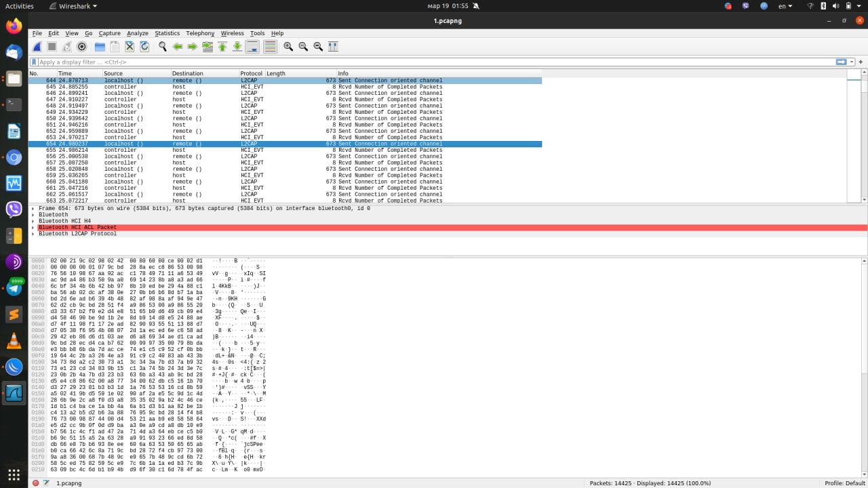Apply display filter arrow button
Image resolution: width=868 pixels, height=488 pixels.
pyautogui.click(x=842, y=62)
